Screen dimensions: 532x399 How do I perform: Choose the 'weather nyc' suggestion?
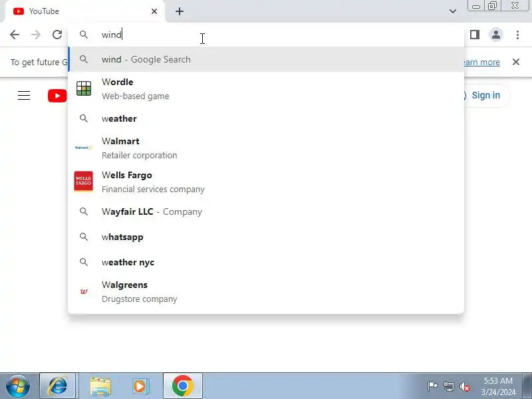tap(266, 262)
